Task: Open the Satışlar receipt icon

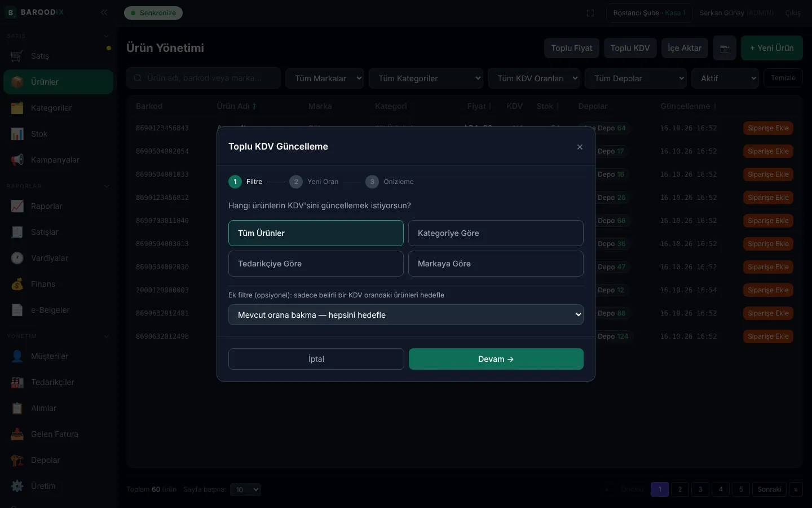Action: click(x=17, y=232)
